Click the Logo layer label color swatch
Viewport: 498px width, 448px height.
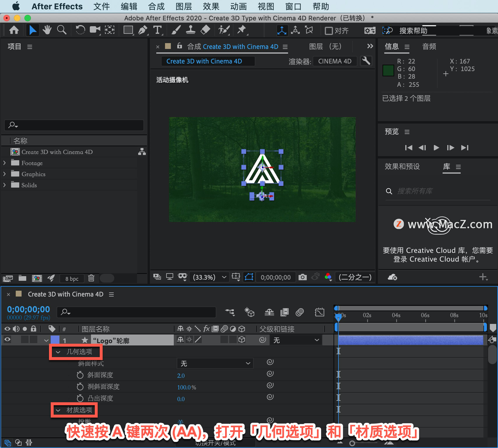[55, 340]
